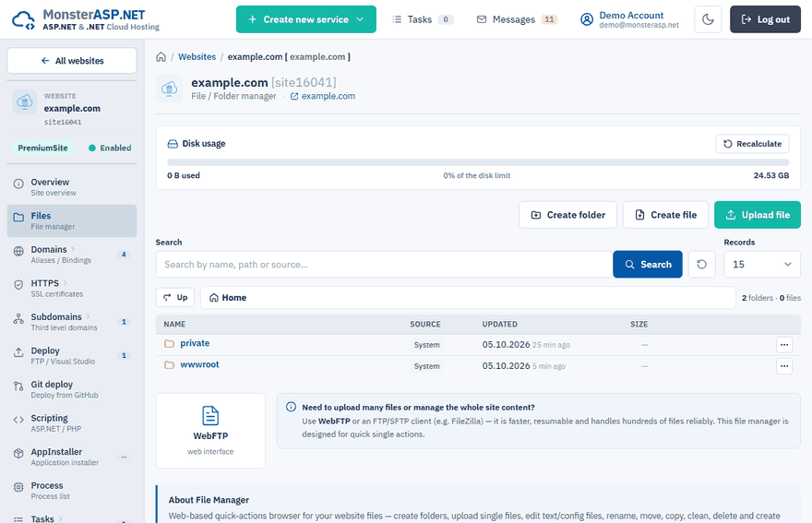Go back to All websites
The image size is (812, 523).
coord(72,61)
